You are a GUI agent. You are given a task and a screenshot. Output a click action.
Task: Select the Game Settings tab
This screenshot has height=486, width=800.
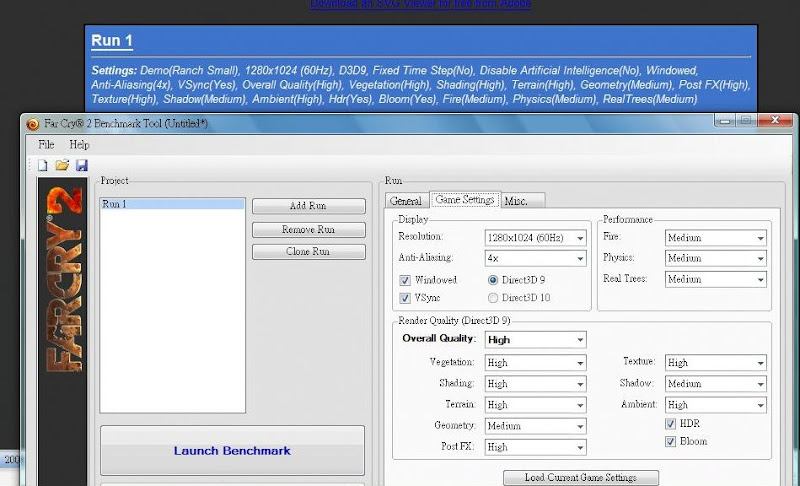465,199
